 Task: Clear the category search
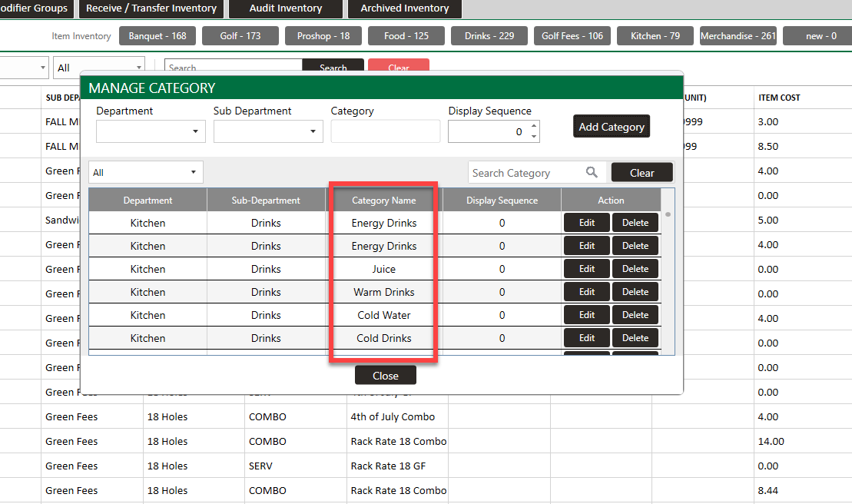(641, 173)
